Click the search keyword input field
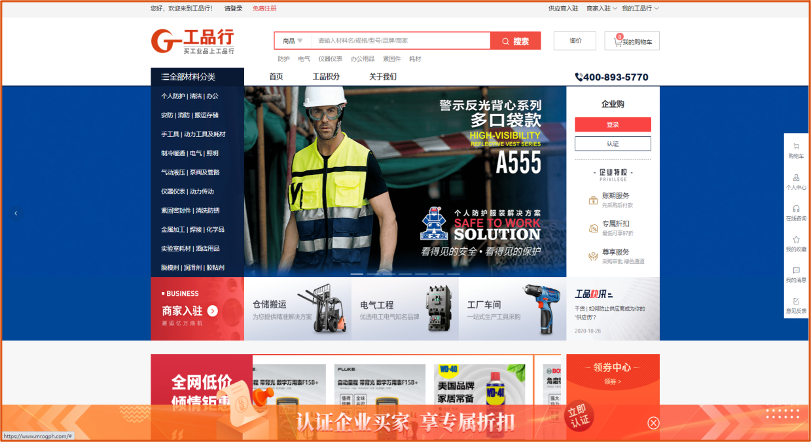Image resolution: width=812 pixels, height=442 pixels. pyautogui.click(x=400, y=41)
